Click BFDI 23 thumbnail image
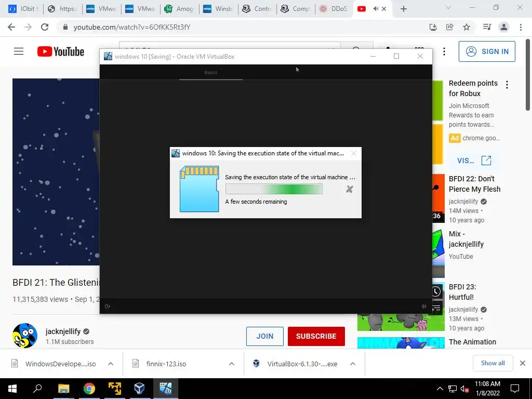Image resolution: width=532 pixels, height=399 pixels. 401,322
